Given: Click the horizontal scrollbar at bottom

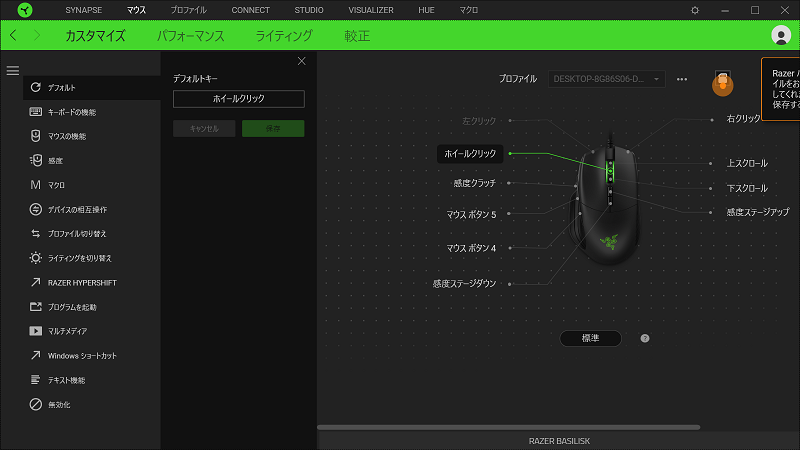Looking at the screenshot, I should point(508,427).
